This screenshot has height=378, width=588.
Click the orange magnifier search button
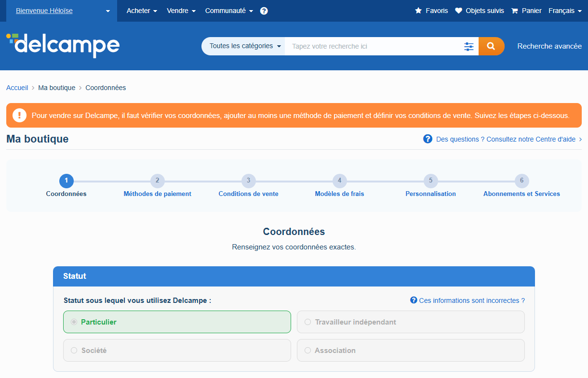pos(491,46)
